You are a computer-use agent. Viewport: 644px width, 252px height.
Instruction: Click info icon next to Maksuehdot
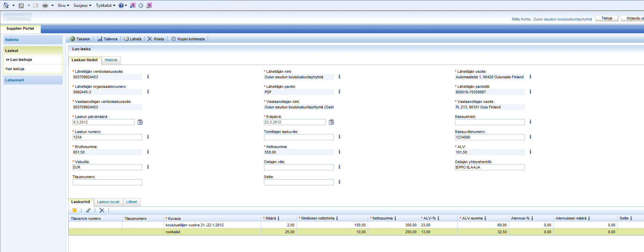coord(530,122)
